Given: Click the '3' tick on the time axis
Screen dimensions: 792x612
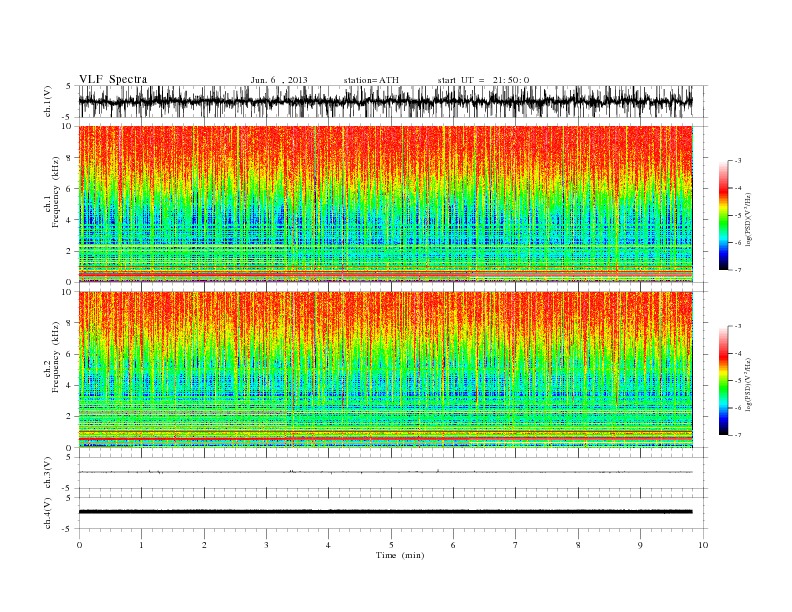Looking at the screenshot, I should (266, 545).
